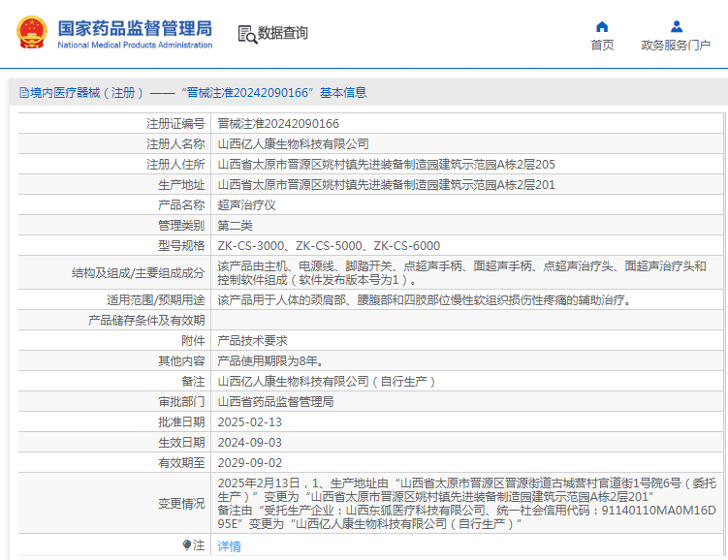Image resolution: width=728 pixels, height=560 pixels.
Task: Select change record text starting 2025年2月13日
Action: (x=466, y=504)
